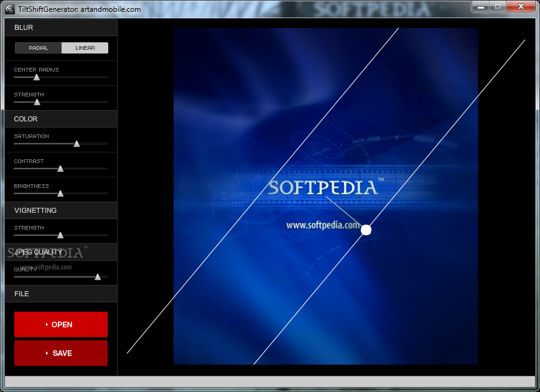Click the VIGNETTING section header

click(61, 210)
